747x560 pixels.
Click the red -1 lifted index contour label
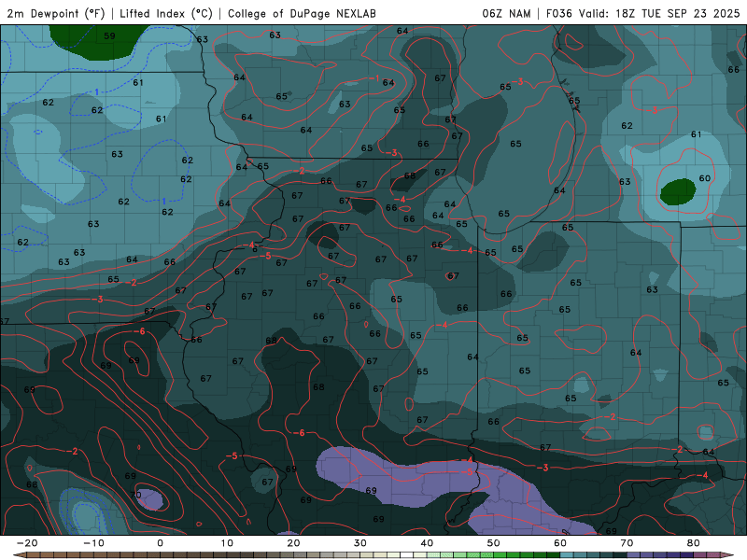tap(374, 78)
